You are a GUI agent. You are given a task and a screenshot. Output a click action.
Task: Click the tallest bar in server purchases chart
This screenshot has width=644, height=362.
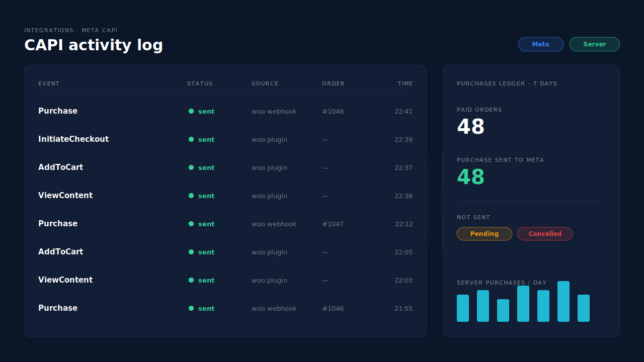click(x=563, y=301)
